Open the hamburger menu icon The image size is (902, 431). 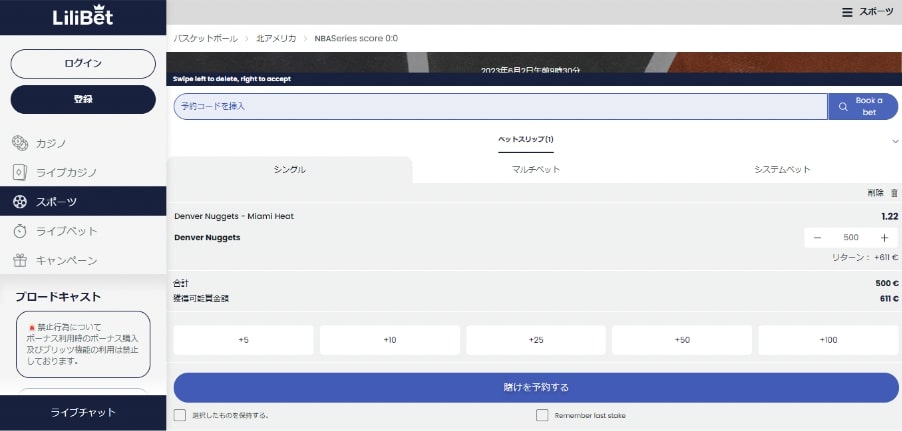847,12
